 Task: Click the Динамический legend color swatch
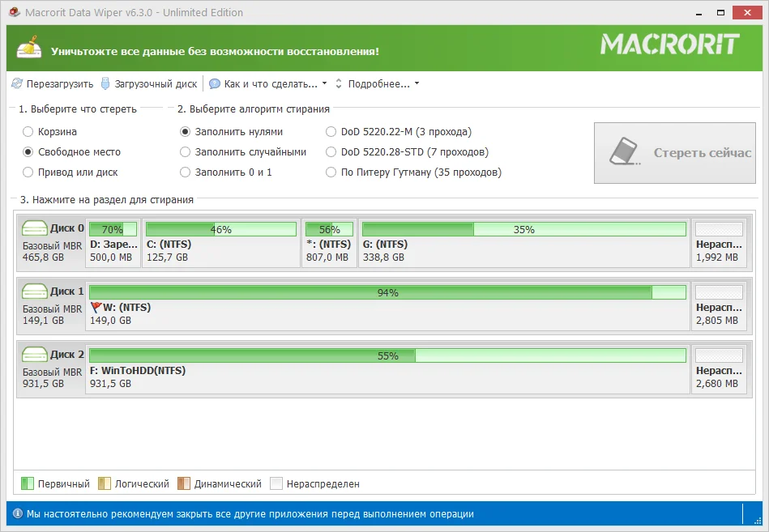184,483
